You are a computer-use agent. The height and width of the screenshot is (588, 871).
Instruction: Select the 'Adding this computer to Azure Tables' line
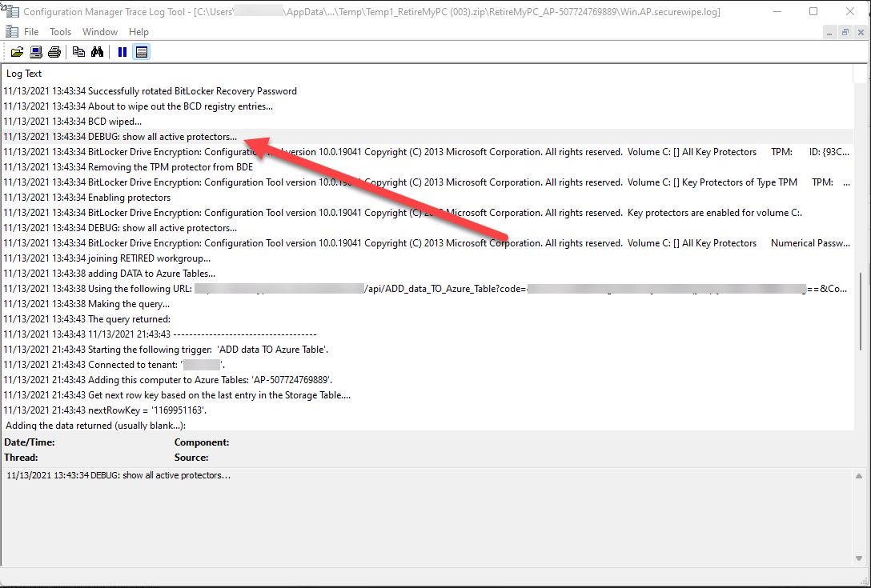427,380
